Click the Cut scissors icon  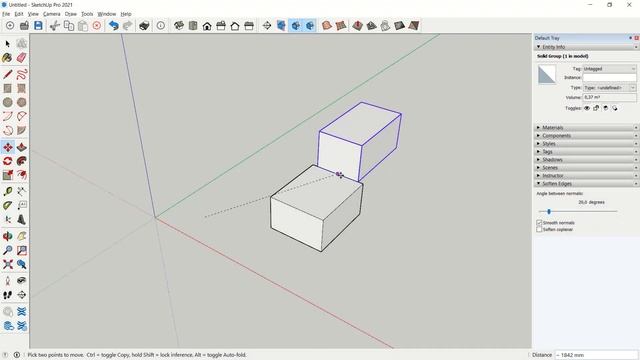55,26
